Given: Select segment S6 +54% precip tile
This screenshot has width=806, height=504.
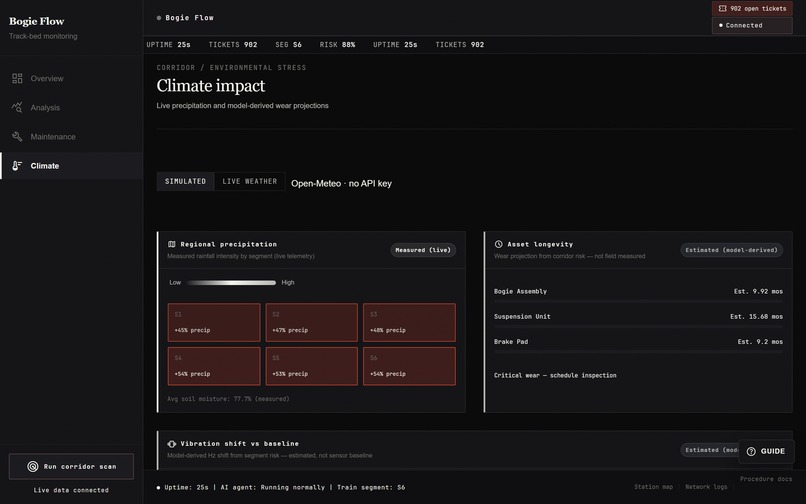Looking at the screenshot, I should pos(409,366).
